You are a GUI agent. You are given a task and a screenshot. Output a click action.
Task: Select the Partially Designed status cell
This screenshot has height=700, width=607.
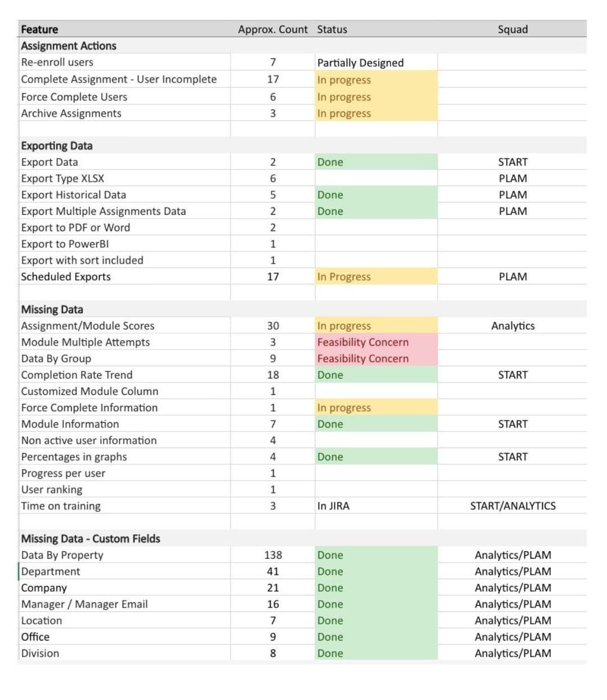tap(376, 62)
